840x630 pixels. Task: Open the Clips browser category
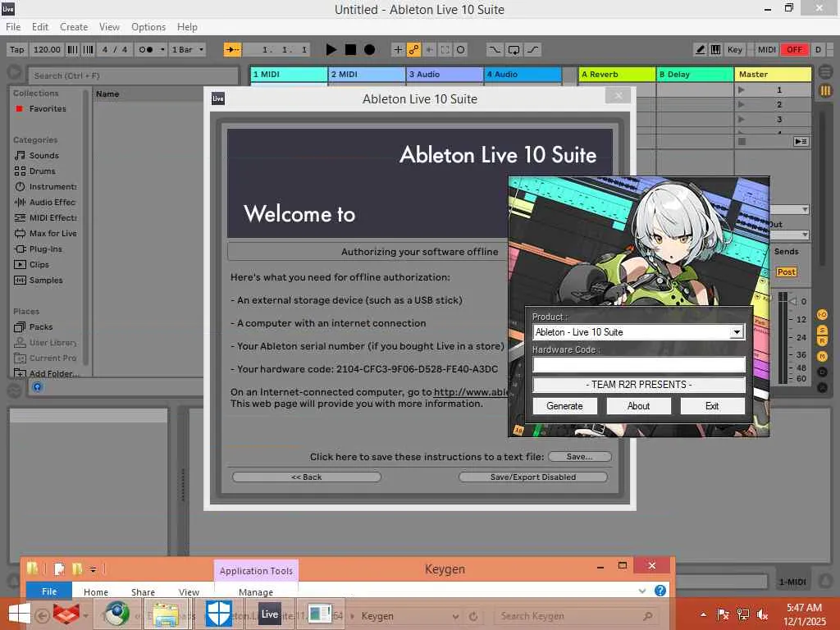39,264
